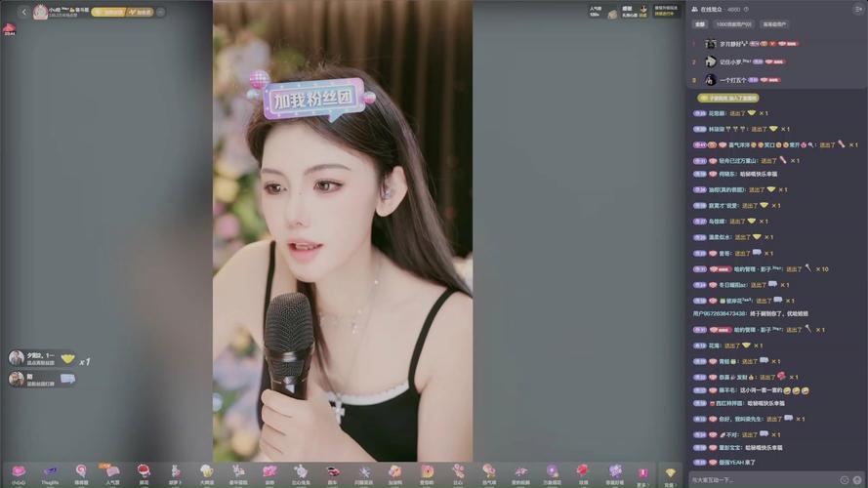Click the 加我粉丝团 sticker on the video

pyautogui.click(x=313, y=99)
